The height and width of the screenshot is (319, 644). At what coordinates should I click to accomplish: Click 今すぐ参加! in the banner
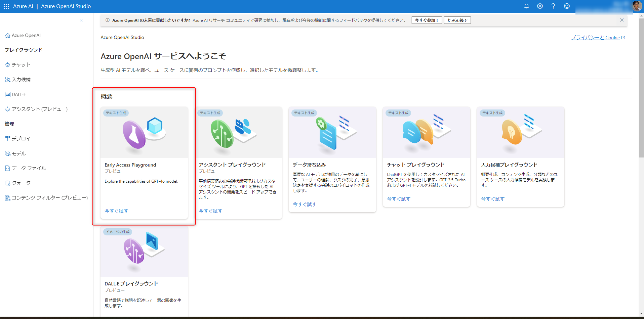coord(426,20)
